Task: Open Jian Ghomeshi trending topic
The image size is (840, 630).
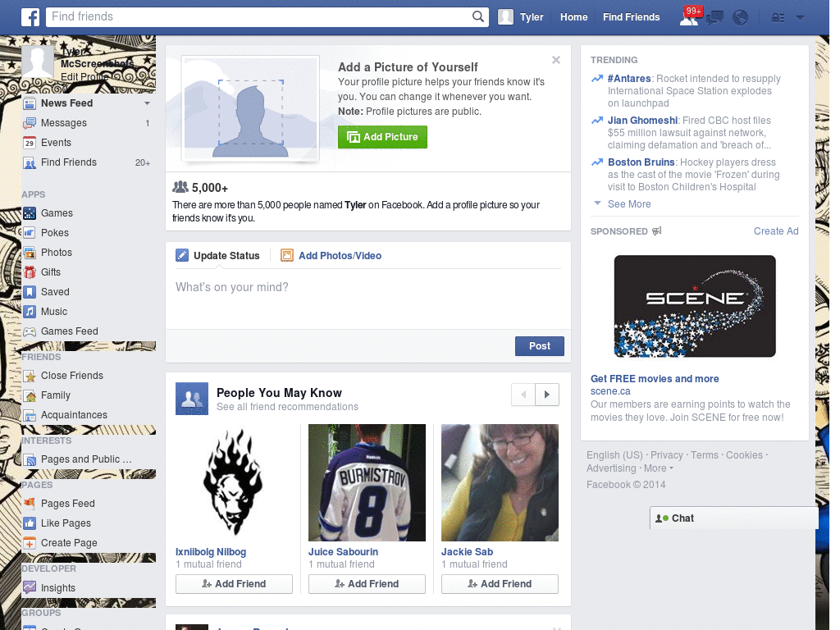Action: (x=642, y=121)
